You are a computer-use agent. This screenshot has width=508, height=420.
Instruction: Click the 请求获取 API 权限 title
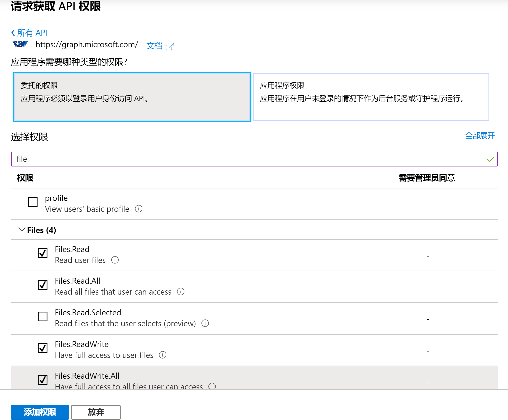[x=56, y=6]
